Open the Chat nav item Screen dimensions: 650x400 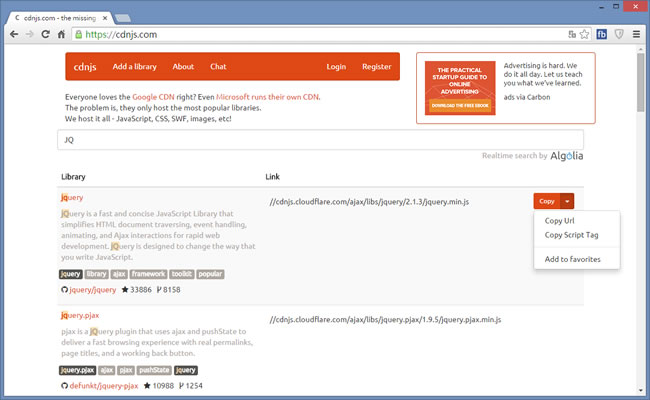(218, 66)
